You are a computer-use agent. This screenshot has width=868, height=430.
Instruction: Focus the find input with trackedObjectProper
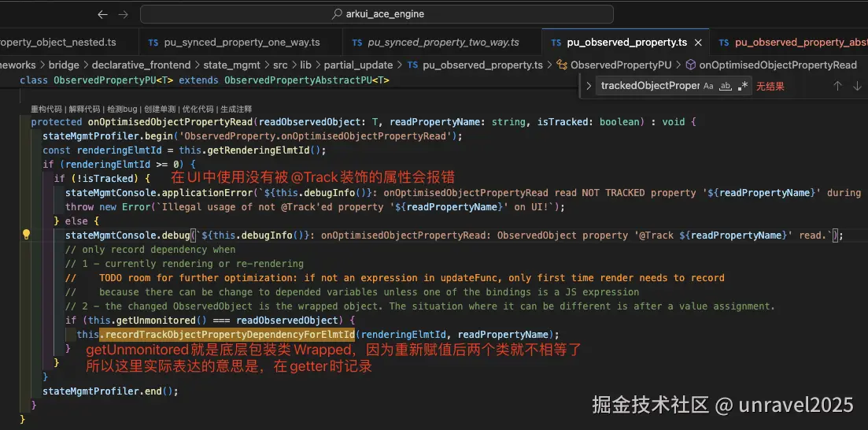click(x=650, y=86)
